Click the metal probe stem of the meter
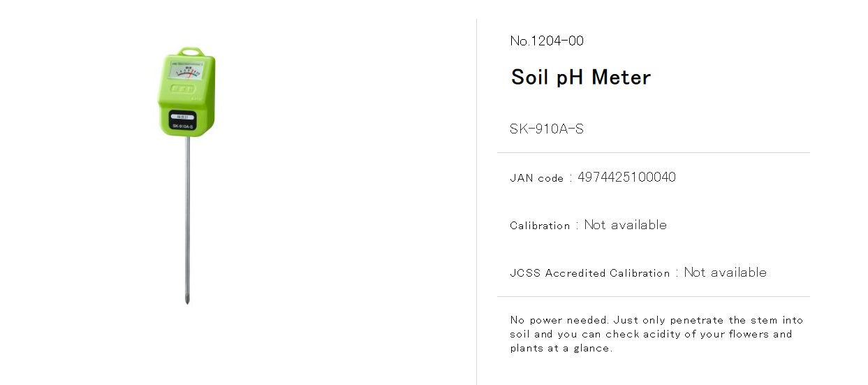 [x=186, y=219]
